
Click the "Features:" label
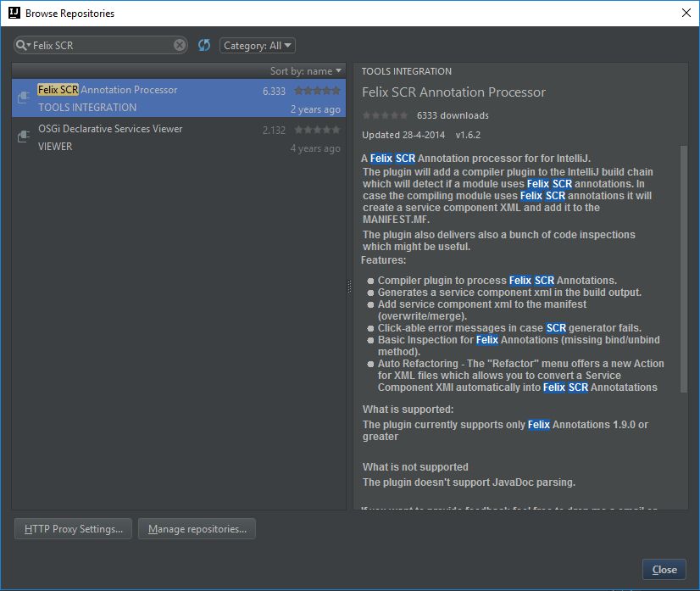(383, 260)
